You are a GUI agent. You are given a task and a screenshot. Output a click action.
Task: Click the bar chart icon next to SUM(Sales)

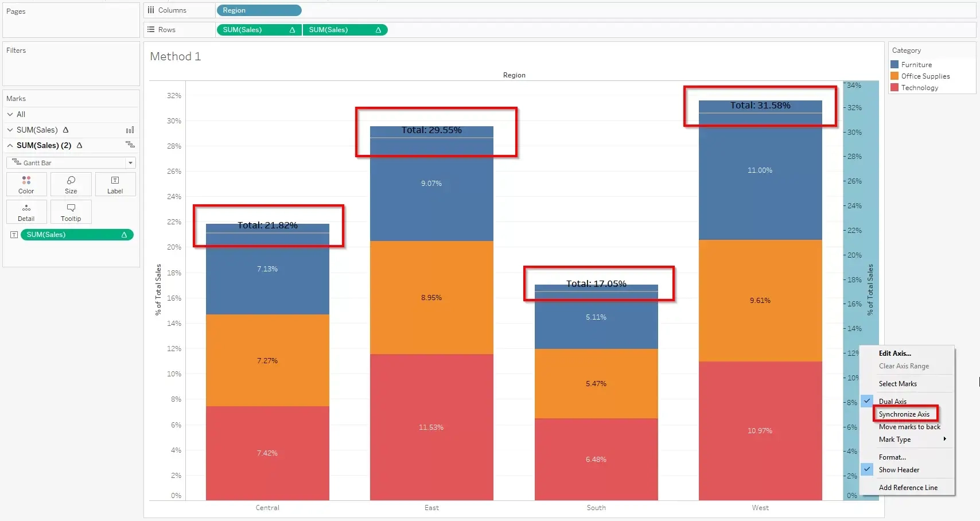click(130, 130)
